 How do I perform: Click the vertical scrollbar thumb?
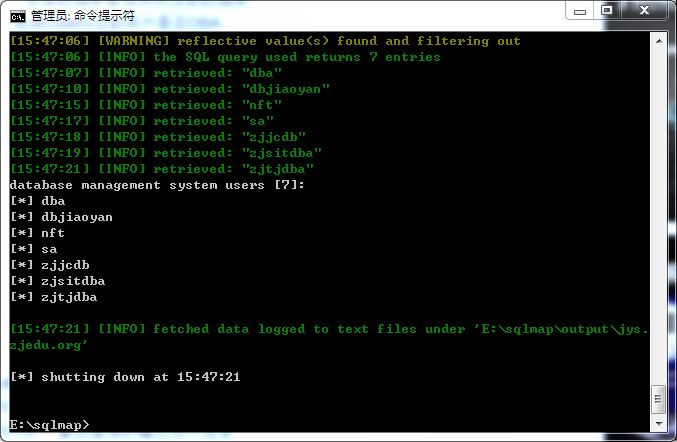659,399
